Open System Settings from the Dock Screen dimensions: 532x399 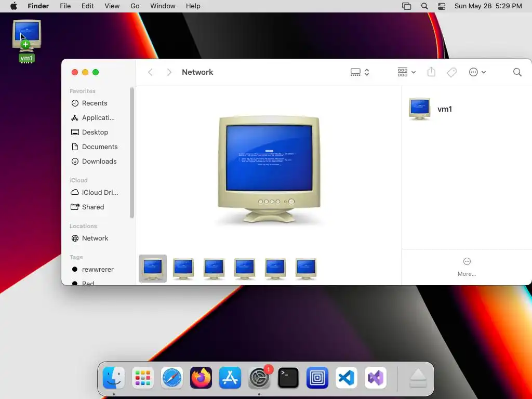coord(259,378)
